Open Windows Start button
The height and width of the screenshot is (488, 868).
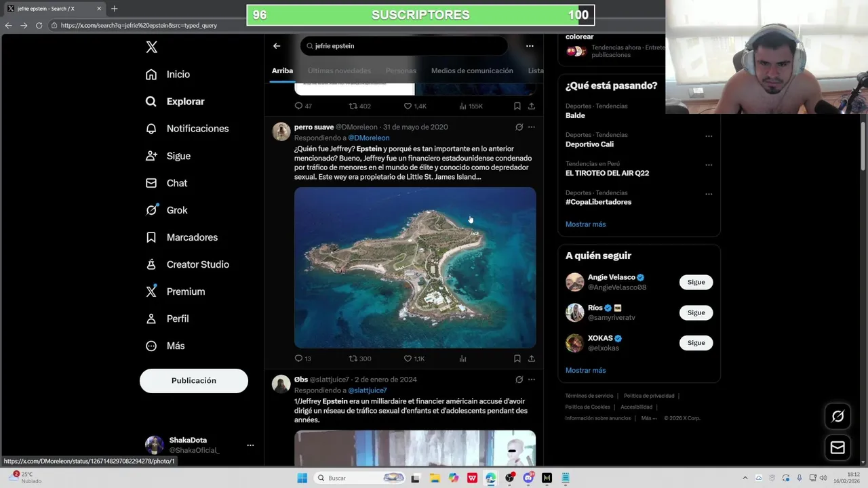302,478
